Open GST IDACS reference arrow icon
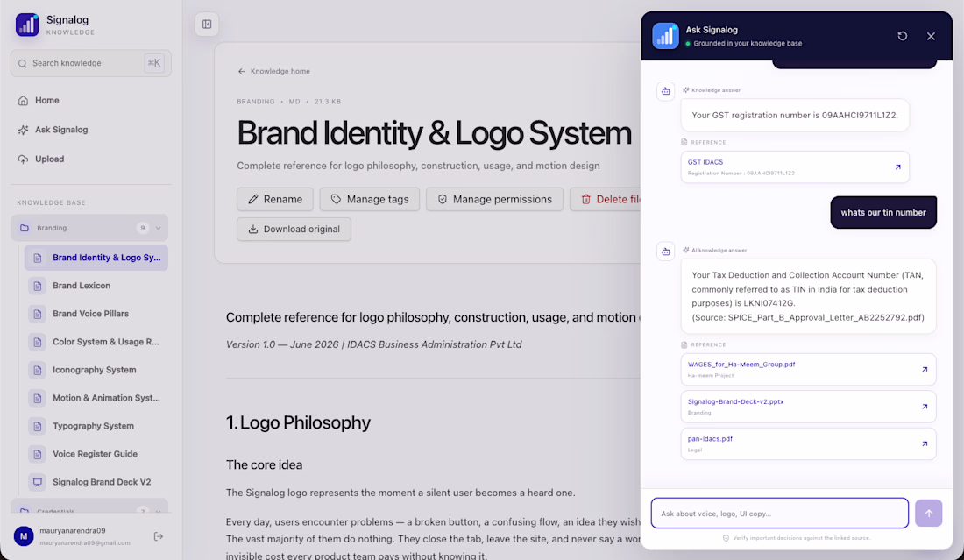Image resolution: width=964 pixels, height=560 pixels. coord(897,167)
